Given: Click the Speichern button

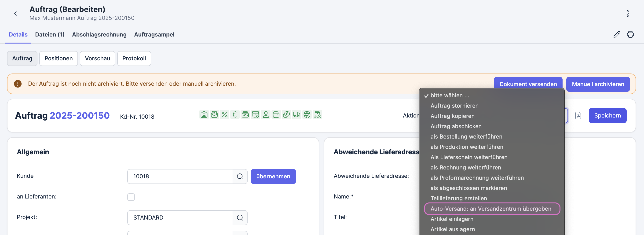Looking at the screenshot, I should tap(607, 116).
